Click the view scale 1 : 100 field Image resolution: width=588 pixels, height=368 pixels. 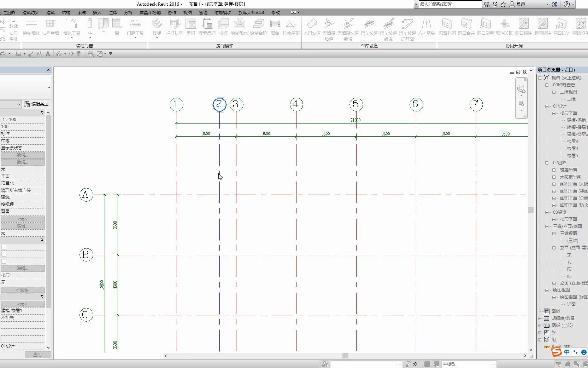tap(23, 120)
